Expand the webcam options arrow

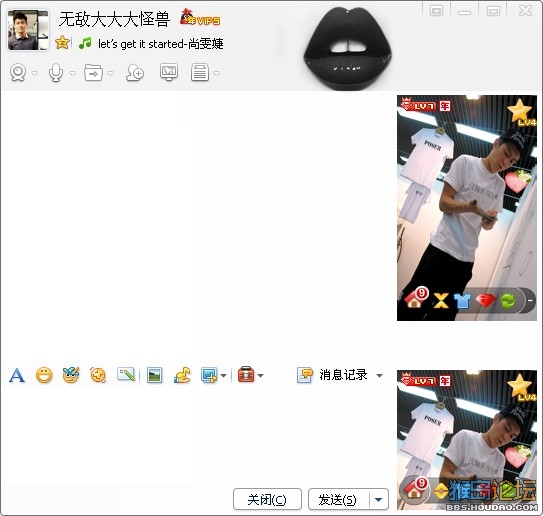pyautogui.click(x=35, y=73)
